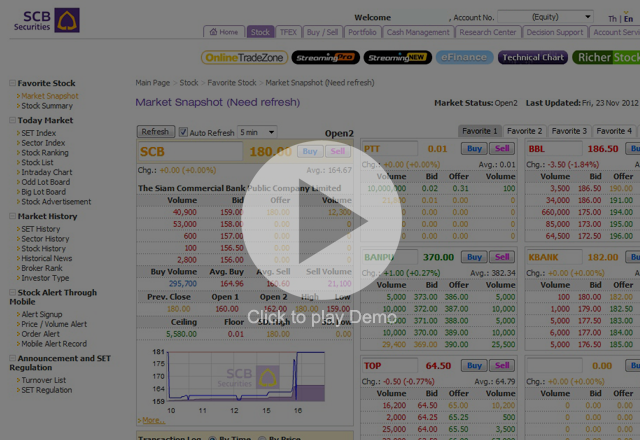Collapse the Stock Alert Through Mobile section
The image size is (640, 440).
tap(13, 292)
